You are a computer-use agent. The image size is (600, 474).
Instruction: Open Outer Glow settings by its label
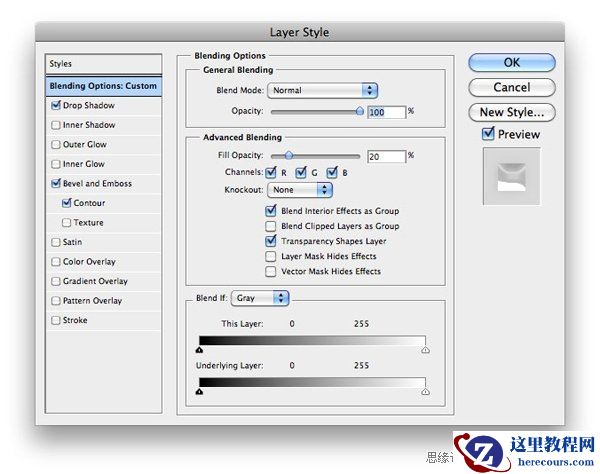[85, 145]
